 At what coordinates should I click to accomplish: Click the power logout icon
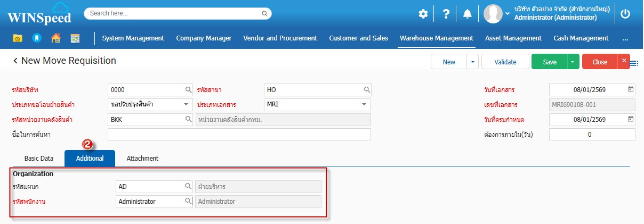coord(625,14)
